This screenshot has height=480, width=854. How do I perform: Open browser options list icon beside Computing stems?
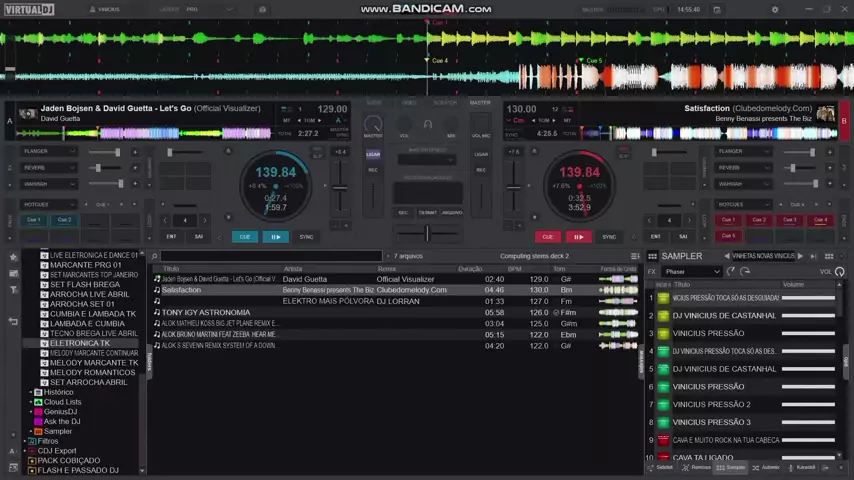[635, 256]
